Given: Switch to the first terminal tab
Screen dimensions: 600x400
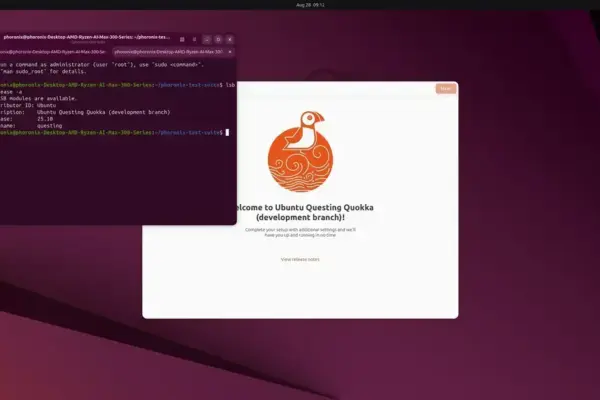Looking at the screenshot, I should coord(54,52).
